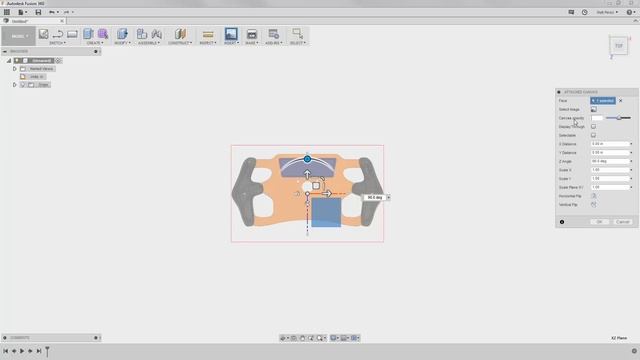Open the Insert dropdown menu

[231, 43]
